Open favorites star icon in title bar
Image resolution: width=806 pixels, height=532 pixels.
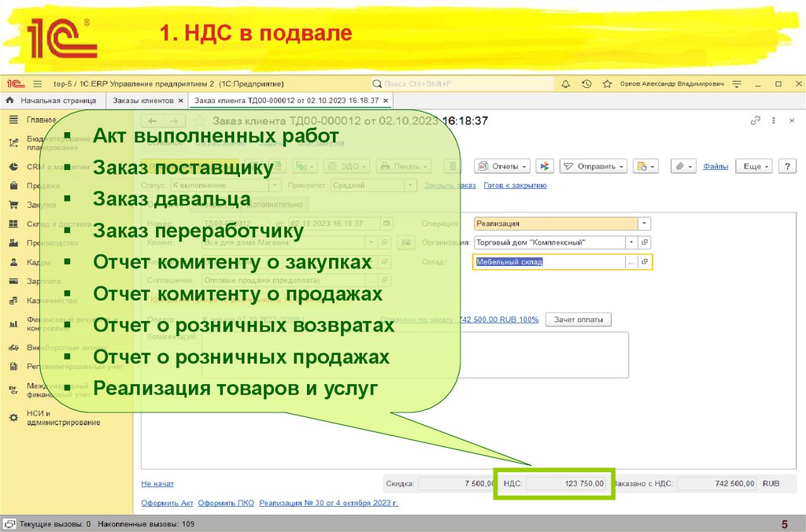[x=607, y=83]
